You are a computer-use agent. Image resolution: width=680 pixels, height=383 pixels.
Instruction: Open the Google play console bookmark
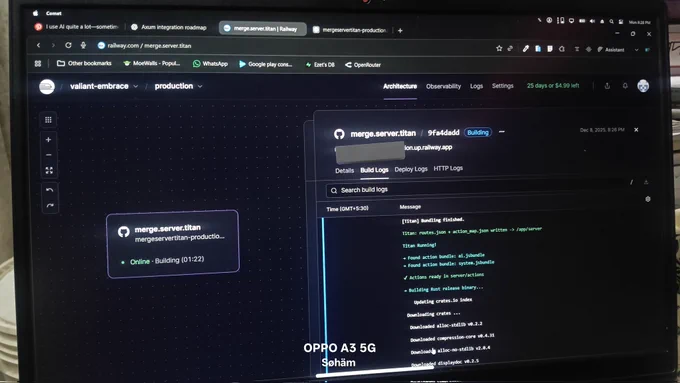265,64
